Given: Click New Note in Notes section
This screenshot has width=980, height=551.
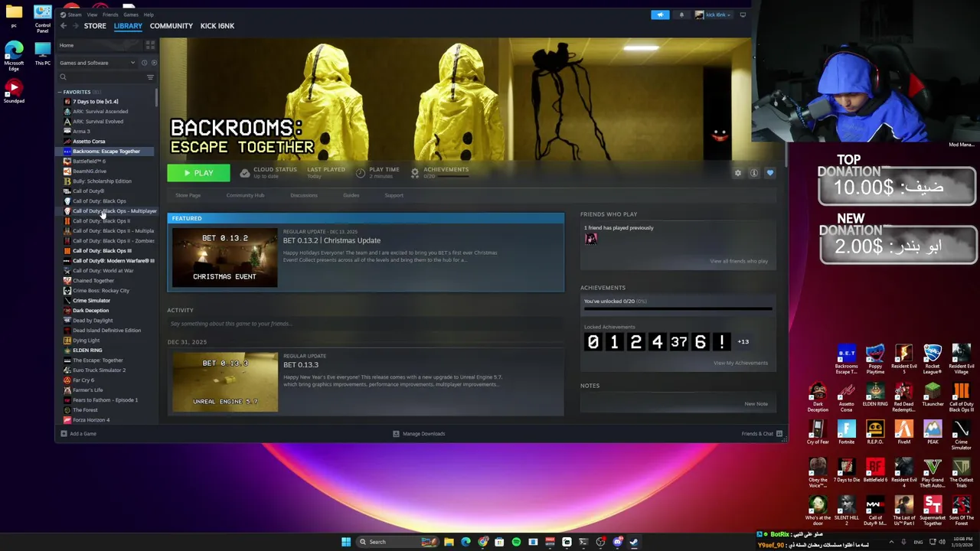Looking at the screenshot, I should (x=756, y=403).
